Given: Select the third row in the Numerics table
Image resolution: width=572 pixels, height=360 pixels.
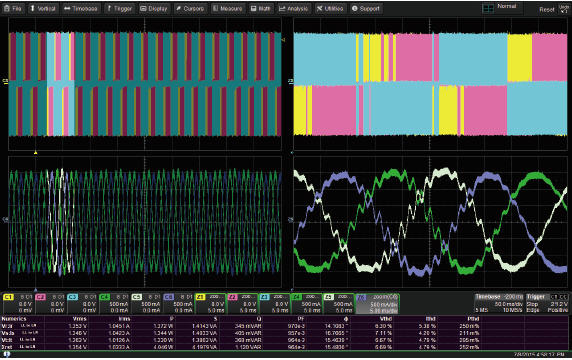Looking at the screenshot, I should (x=285, y=340).
